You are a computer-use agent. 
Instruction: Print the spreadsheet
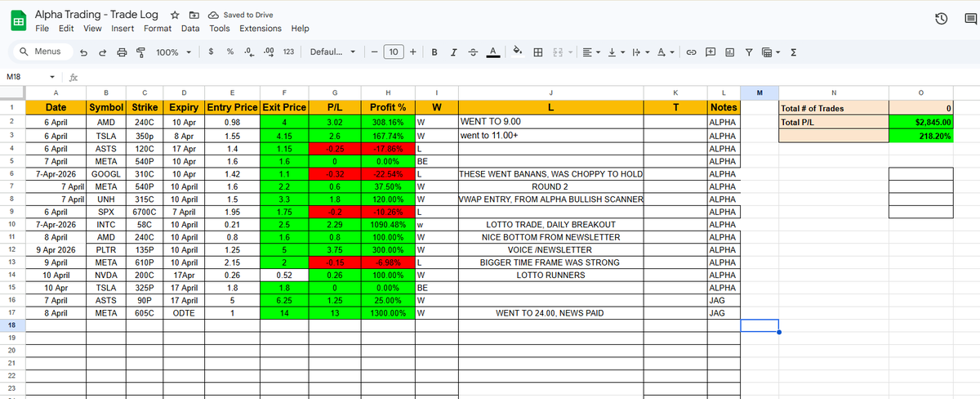pyautogui.click(x=122, y=52)
